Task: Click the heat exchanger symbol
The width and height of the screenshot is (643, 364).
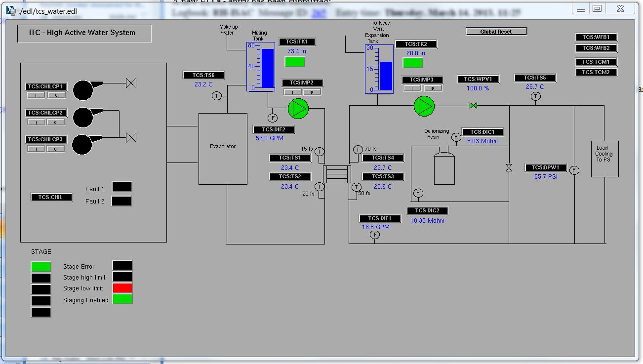Action: click(x=337, y=174)
